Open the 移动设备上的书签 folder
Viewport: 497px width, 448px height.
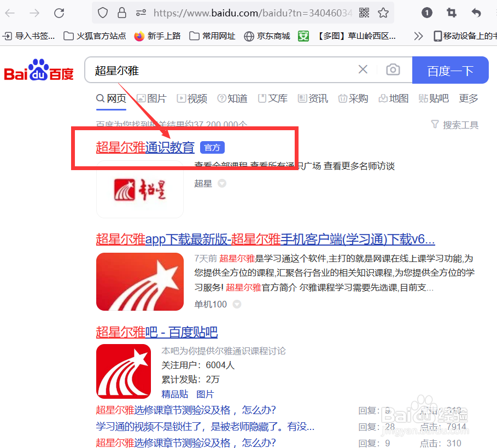click(465, 36)
